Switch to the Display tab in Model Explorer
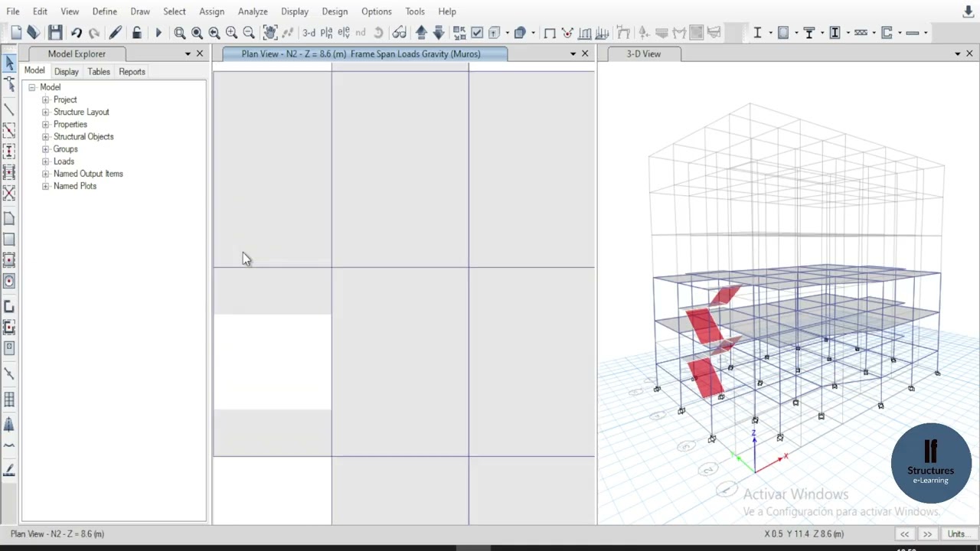The width and height of the screenshot is (980, 551). (67, 71)
